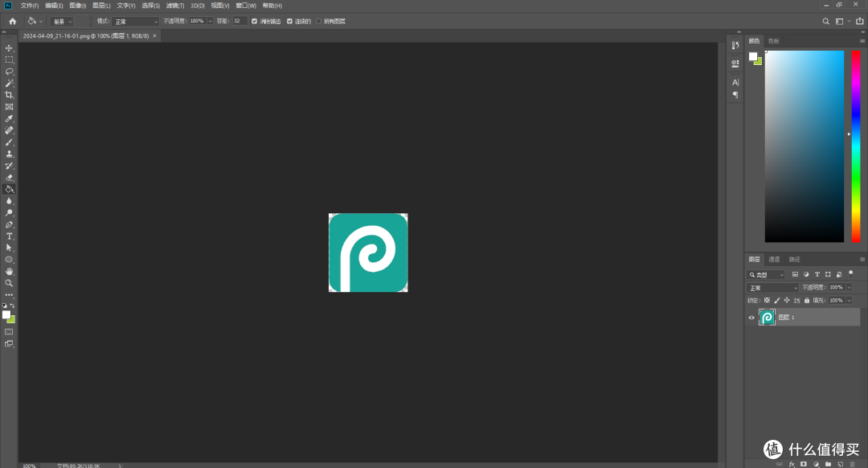Enable the 所有图层 checkbox

(318, 21)
